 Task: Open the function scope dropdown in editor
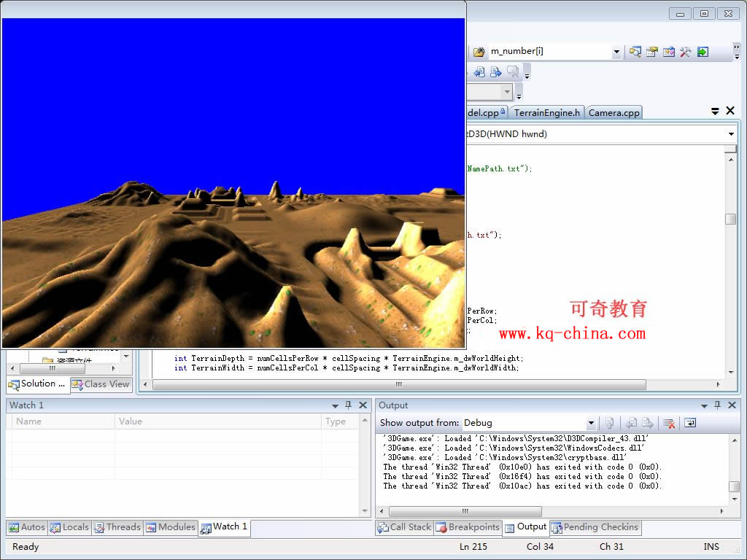pyautogui.click(x=731, y=134)
